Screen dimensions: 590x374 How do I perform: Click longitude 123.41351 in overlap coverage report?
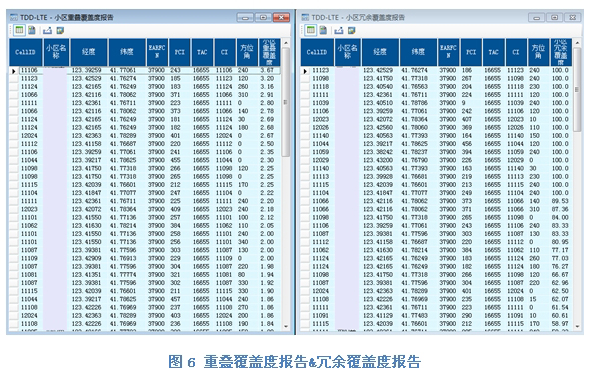pyautogui.click(x=87, y=275)
